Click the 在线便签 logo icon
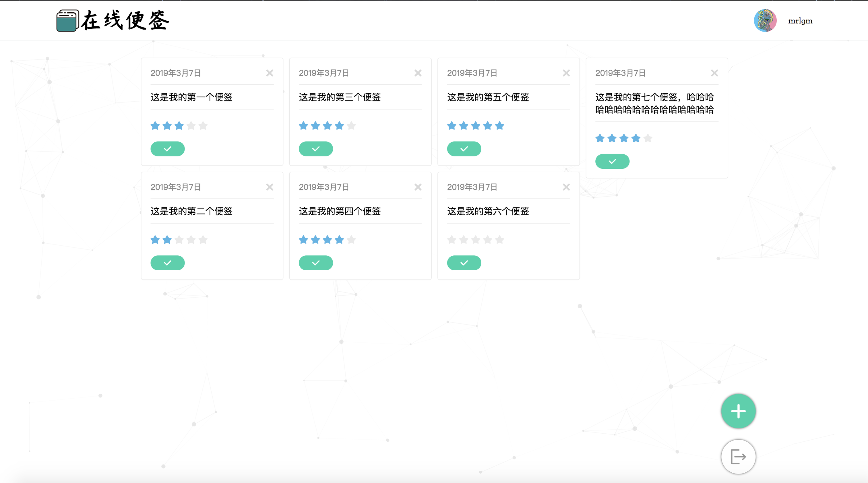Viewport: 868px width, 483px height. [68, 21]
